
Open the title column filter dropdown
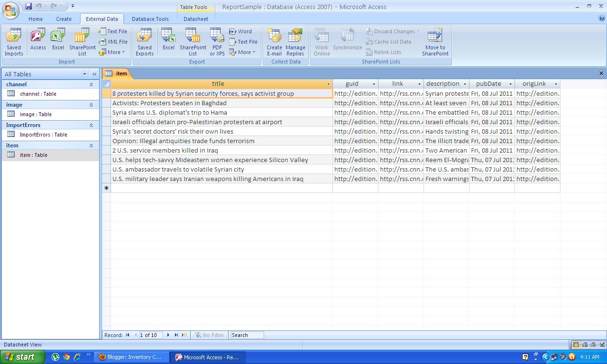coord(329,84)
